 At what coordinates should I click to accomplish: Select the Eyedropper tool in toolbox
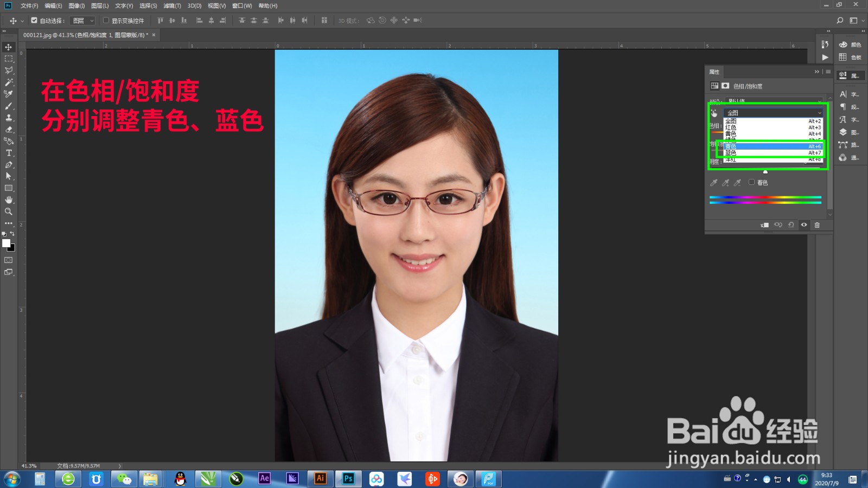coord(9,94)
